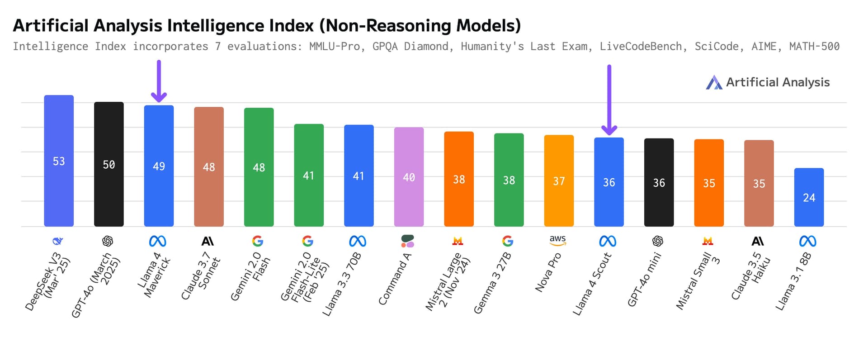This screenshot has width=868, height=342.
Task: Select the black GPT-4o bar showing 50
Action: (x=109, y=164)
